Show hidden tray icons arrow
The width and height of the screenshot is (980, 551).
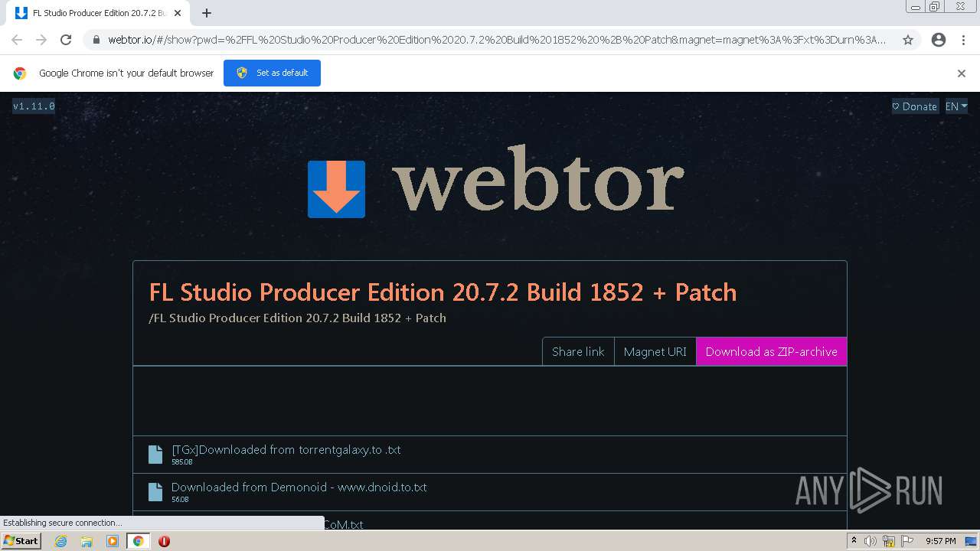click(854, 541)
